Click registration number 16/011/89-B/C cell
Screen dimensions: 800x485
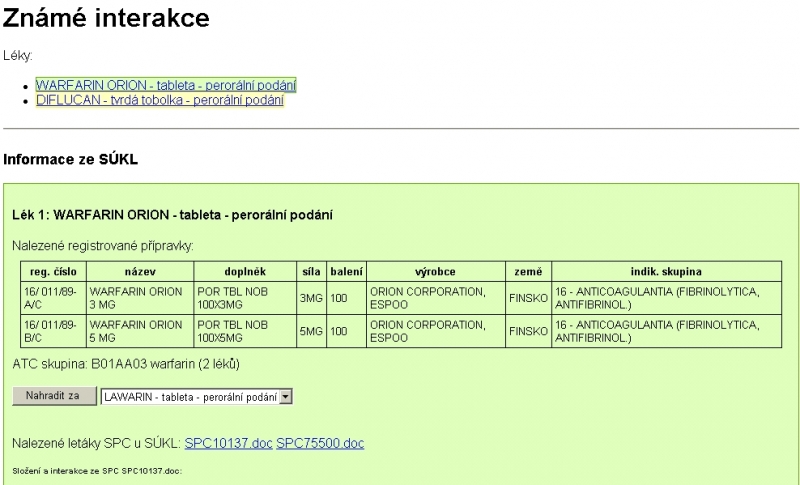click(54, 331)
